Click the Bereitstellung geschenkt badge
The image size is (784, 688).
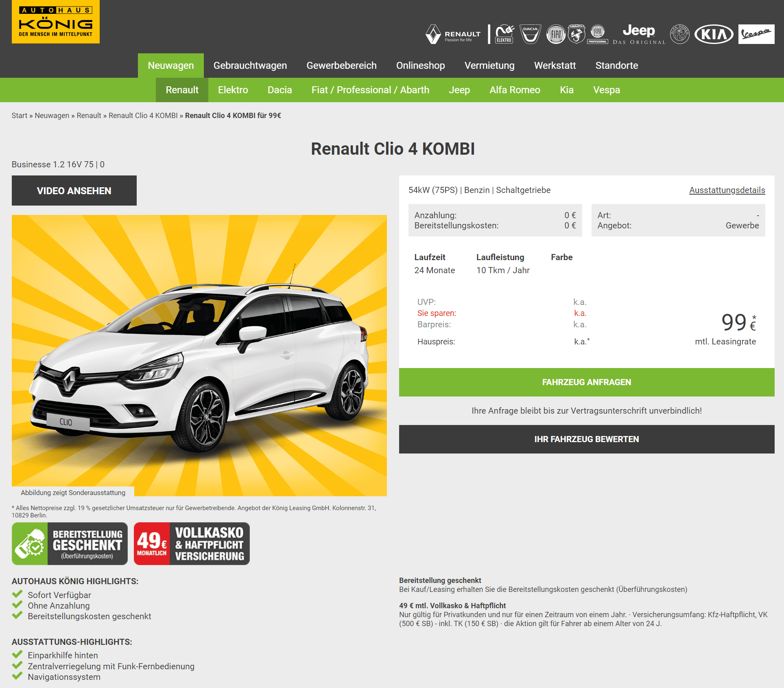coord(70,543)
